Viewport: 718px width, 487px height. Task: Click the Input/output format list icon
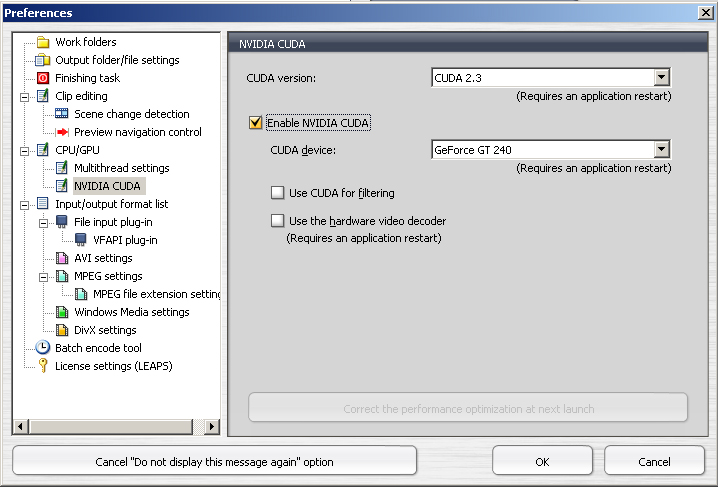(x=43, y=204)
